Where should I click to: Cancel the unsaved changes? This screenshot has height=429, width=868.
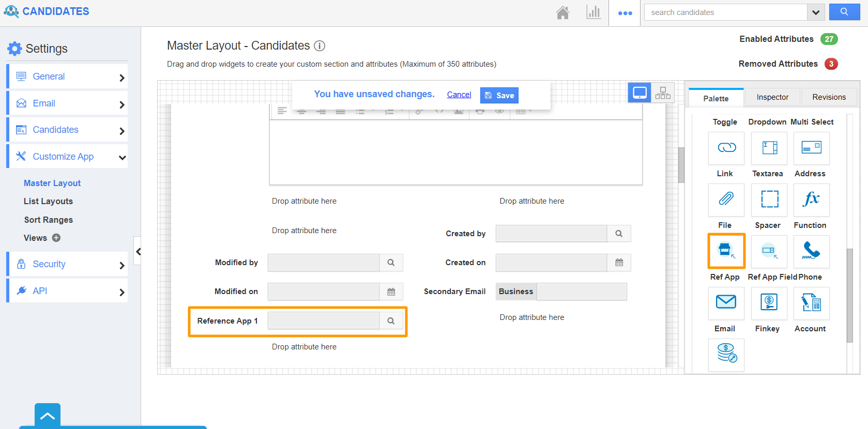pos(459,95)
